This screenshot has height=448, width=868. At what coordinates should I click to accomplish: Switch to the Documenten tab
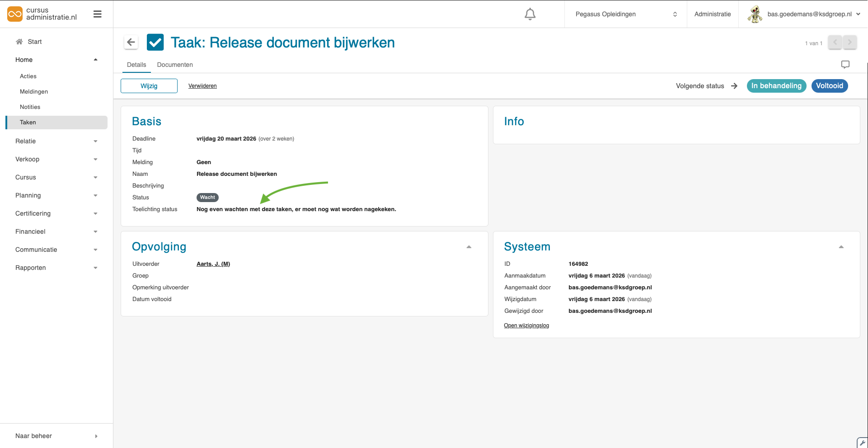(175, 65)
